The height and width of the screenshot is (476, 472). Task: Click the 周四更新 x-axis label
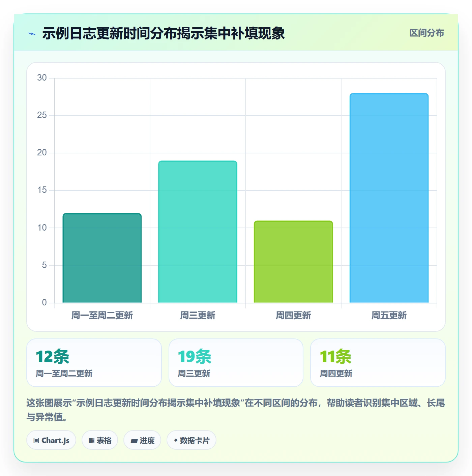tap(293, 316)
